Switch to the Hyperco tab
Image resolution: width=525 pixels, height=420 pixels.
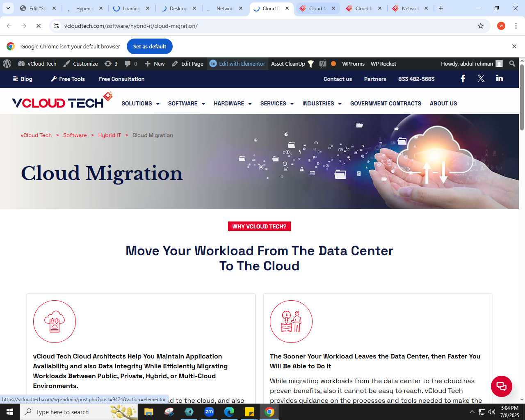tap(85, 8)
